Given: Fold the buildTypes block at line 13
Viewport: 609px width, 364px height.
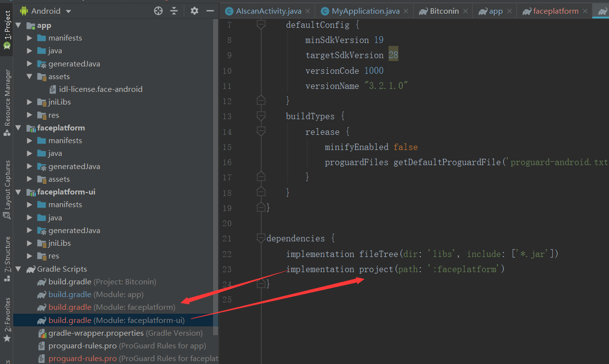Looking at the screenshot, I should pyautogui.click(x=261, y=116).
